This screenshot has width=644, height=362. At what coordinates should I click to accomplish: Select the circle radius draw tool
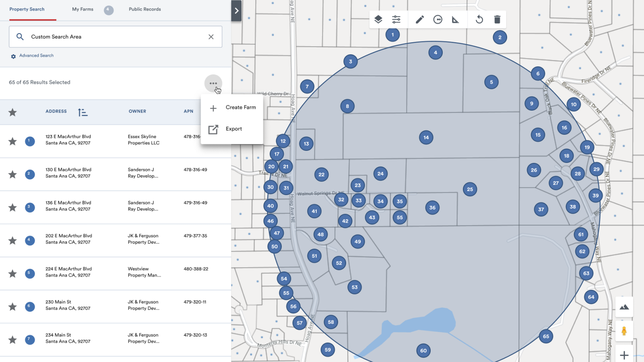438,19
